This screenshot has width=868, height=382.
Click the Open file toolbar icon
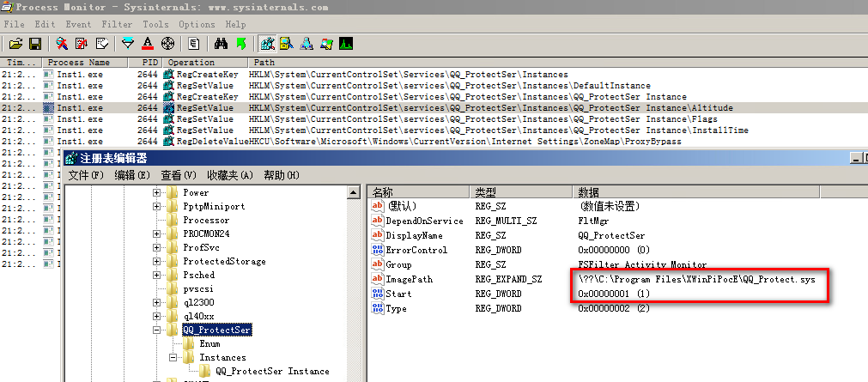15,44
